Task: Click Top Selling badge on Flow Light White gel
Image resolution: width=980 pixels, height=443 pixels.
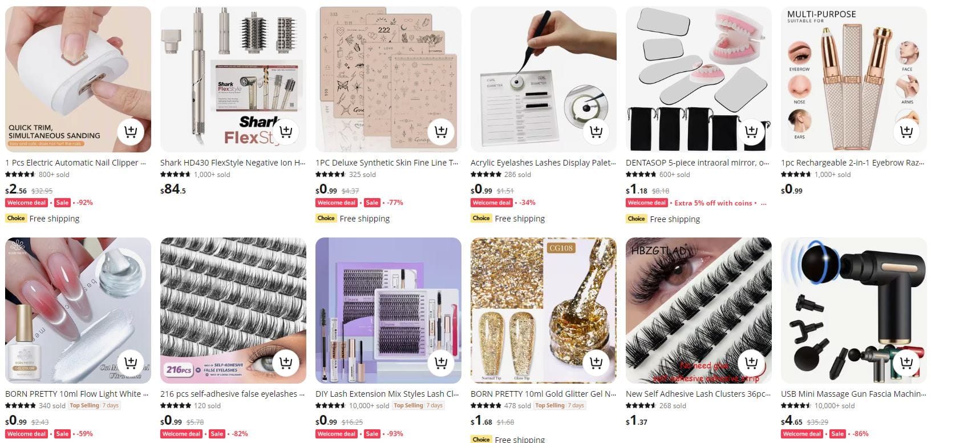Action: click(84, 405)
